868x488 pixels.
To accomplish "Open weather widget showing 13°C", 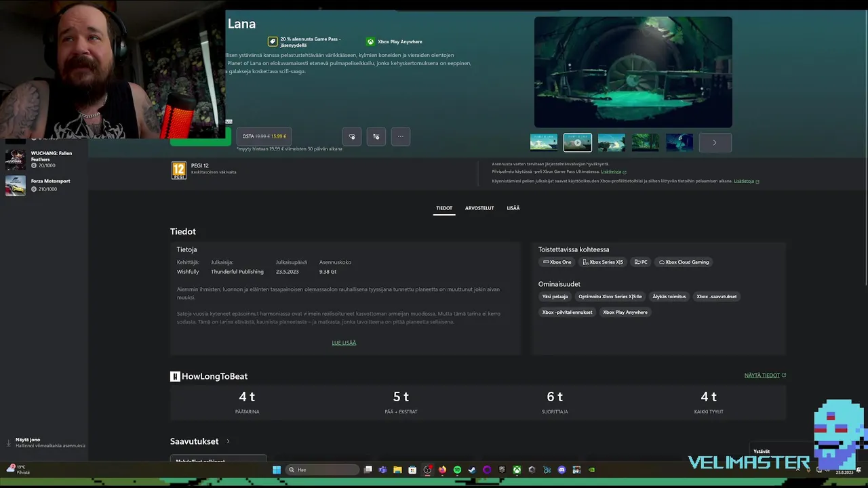I will [17, 469].
